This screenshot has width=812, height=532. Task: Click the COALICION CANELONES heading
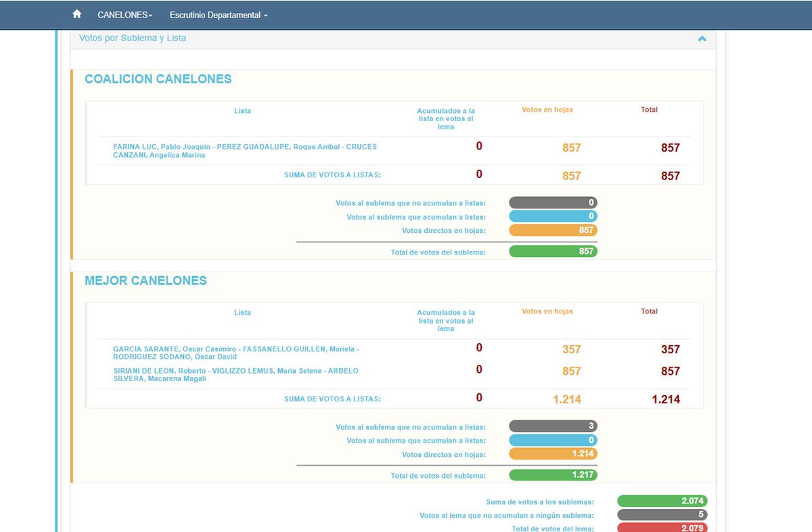coord(158,79)
